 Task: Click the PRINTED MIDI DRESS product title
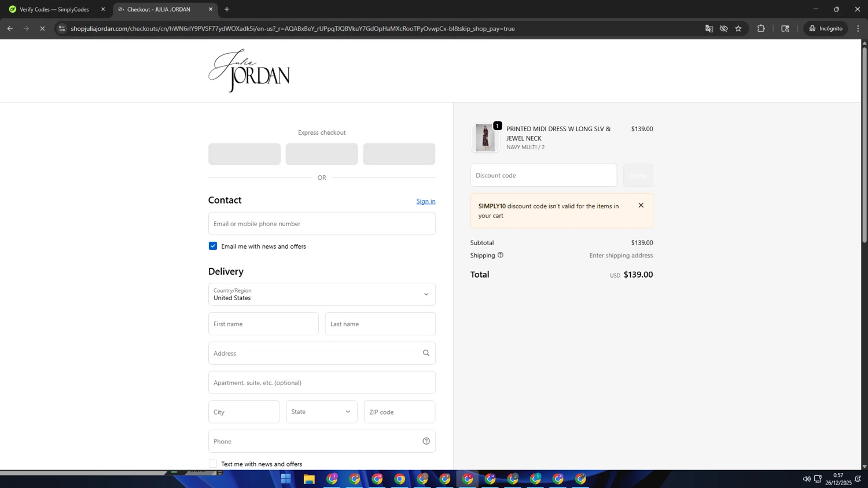(558, 134)
